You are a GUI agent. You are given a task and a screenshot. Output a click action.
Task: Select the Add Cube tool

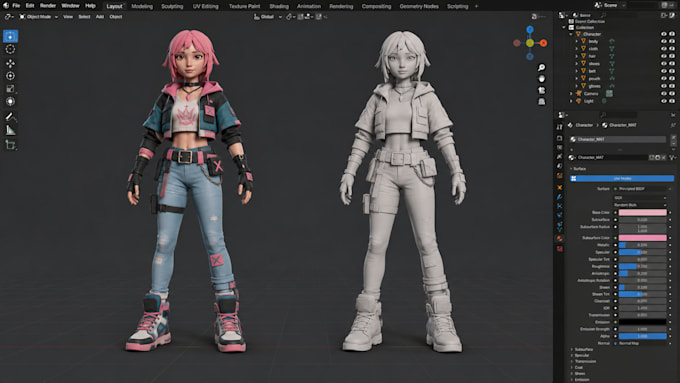[x=10, y=144]
